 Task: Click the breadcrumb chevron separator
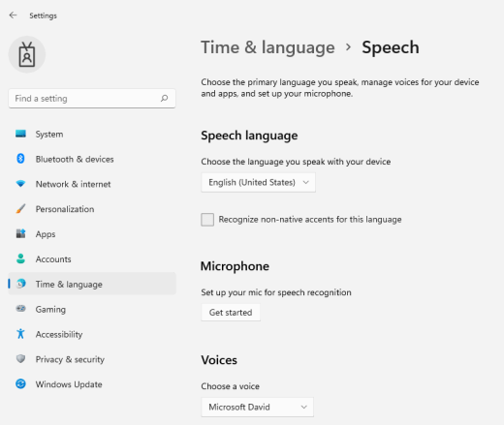tap(348, 47)
